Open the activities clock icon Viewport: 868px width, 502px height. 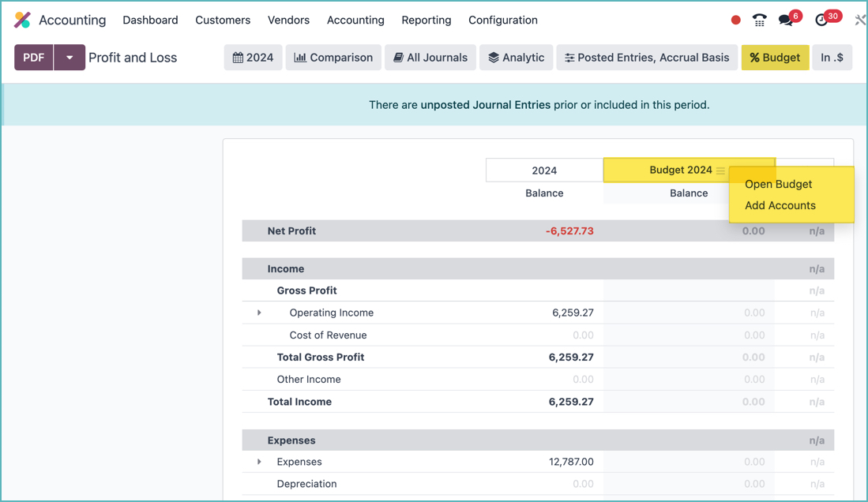[x=822, y=21]
